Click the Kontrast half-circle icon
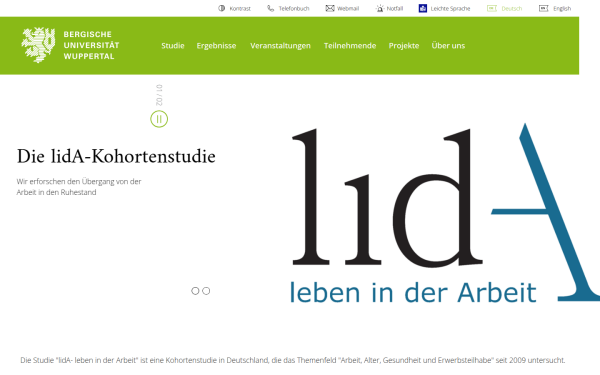This screenshot has height=375, width=600. (x=222, y=8)
